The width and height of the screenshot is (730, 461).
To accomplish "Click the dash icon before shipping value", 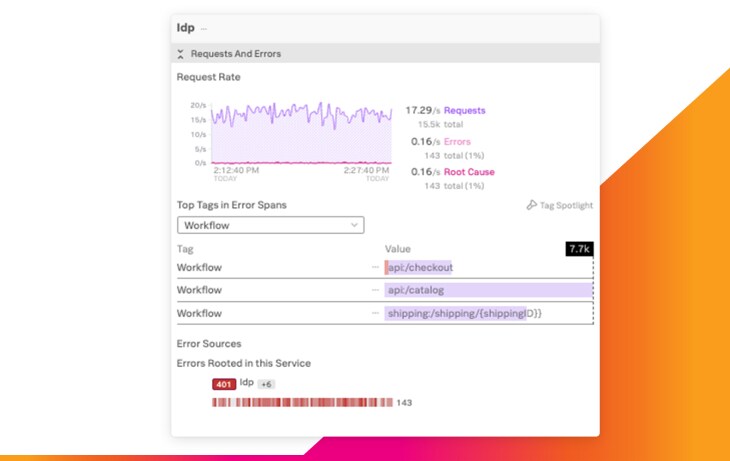I will point(376,313).
